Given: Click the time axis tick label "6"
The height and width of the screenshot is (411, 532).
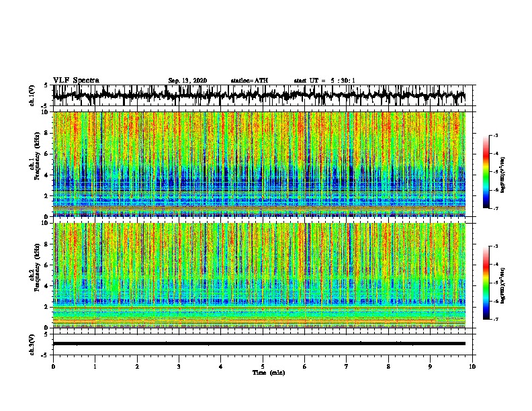Looking at the screenshot, I should (x=305, y=367).
